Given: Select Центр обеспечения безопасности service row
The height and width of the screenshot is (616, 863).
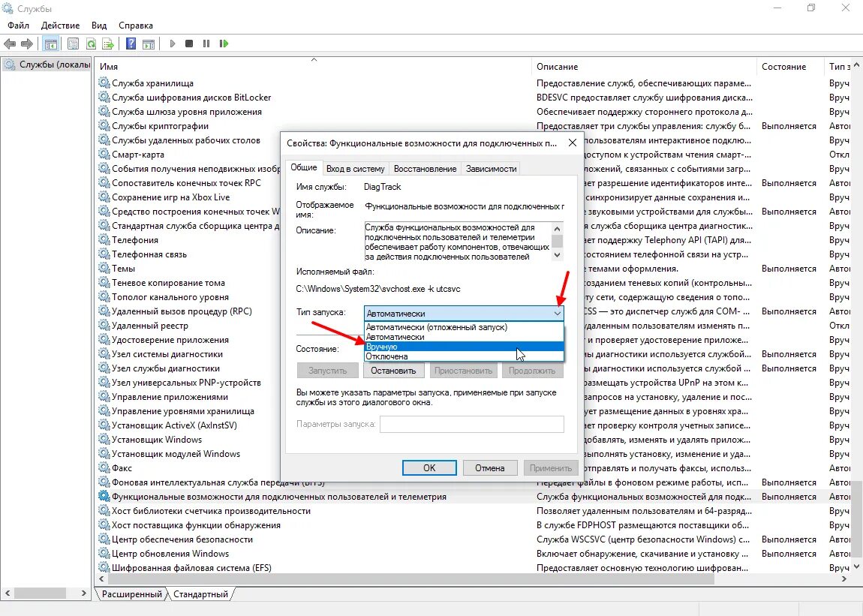Looking at the screenshot, I should pos(474,539).
